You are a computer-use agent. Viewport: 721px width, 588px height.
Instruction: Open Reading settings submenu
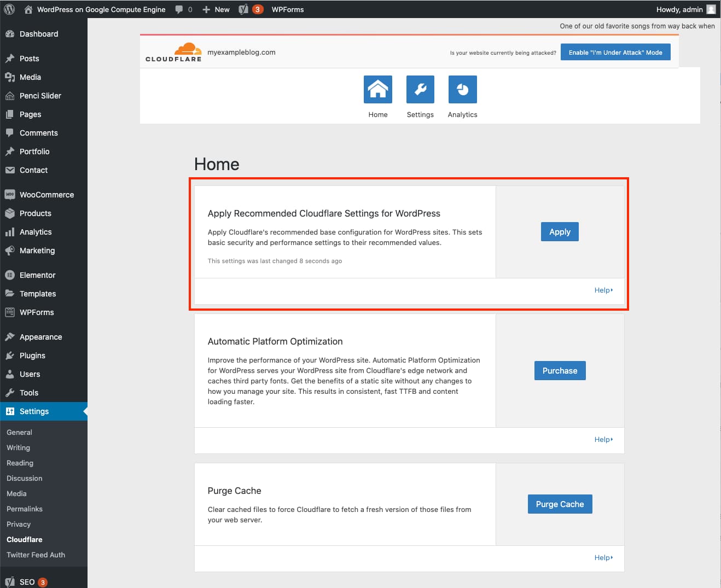click(20, 463)
